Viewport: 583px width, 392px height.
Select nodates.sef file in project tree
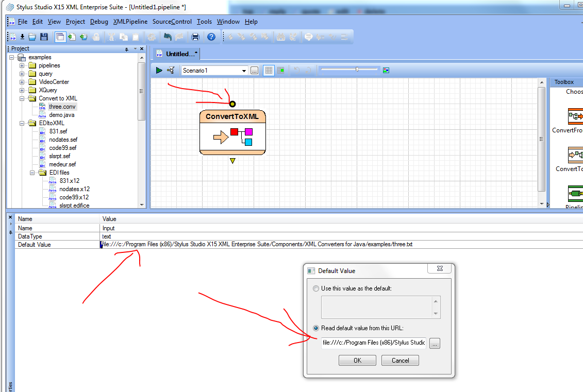click(63, 140)
